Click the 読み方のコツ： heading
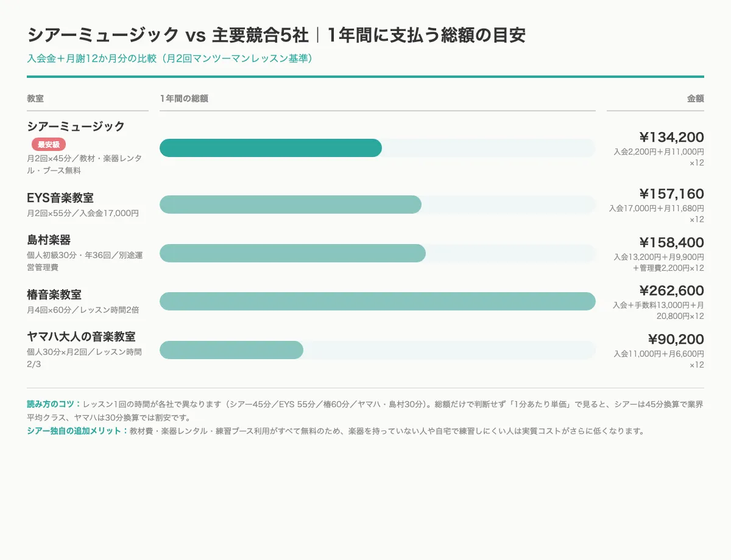 coord(54,404)
